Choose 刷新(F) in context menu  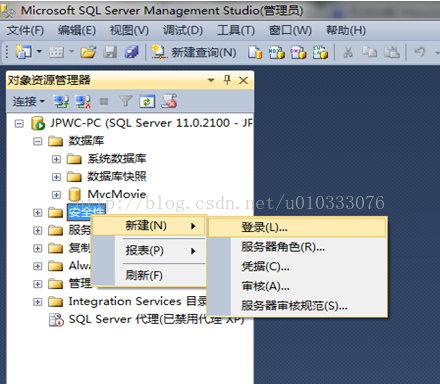click(149, 276)
